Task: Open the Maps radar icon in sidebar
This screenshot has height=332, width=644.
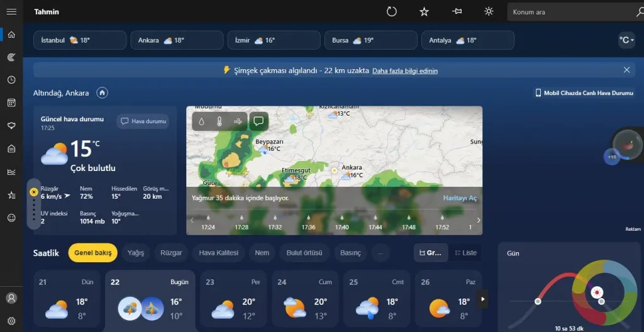Action: point(11,57)
